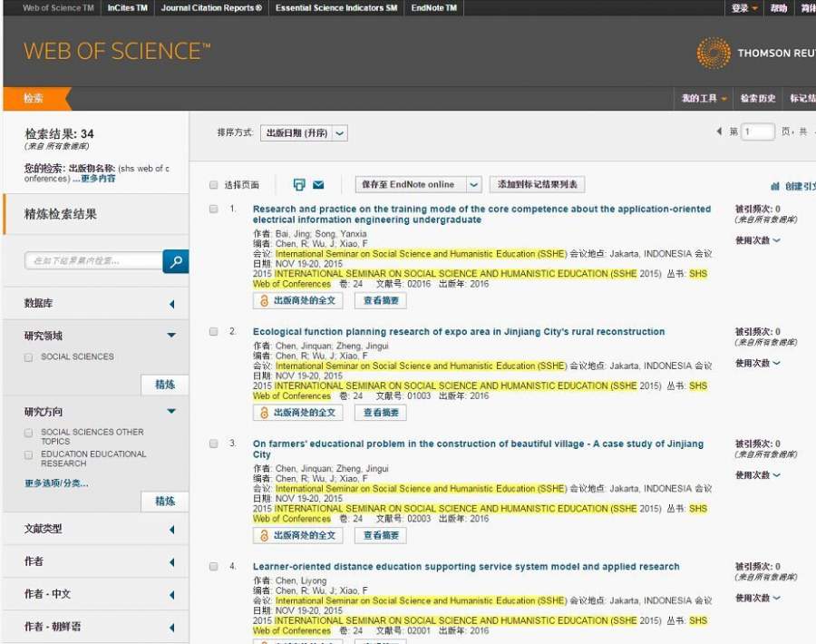The height and width of the screenshot is (644, 816).
Task: Click 精炼 button under 研究领域
Action: point(165,385)
